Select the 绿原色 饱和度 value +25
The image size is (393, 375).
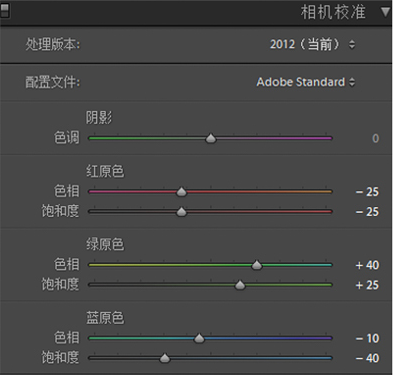click(x=367, y=285)
